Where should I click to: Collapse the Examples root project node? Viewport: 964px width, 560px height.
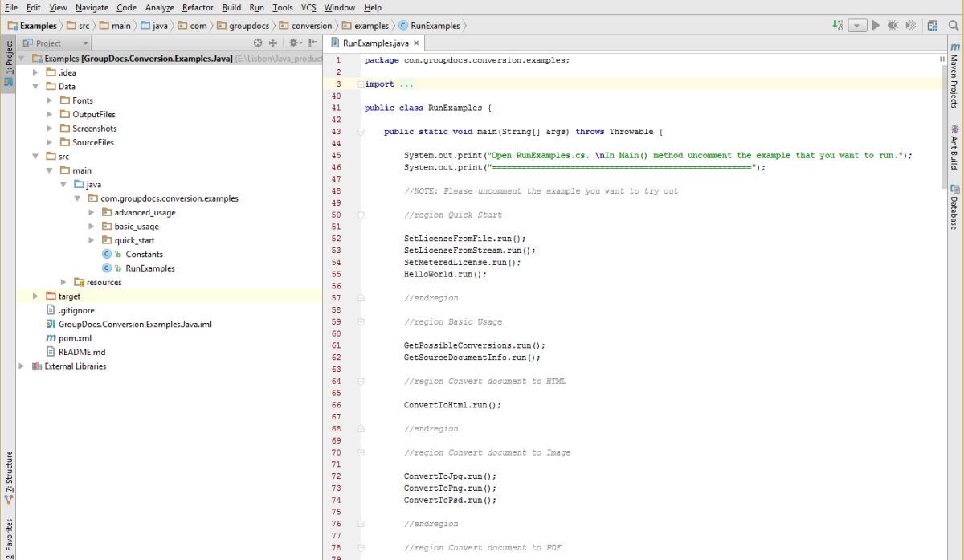(x=22, y=59)
